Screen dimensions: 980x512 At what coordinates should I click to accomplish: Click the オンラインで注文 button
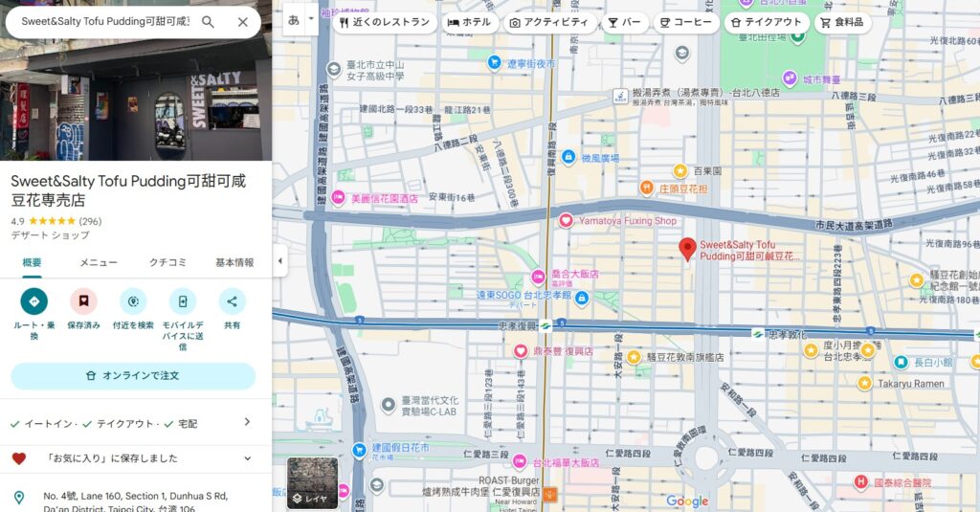133,376
